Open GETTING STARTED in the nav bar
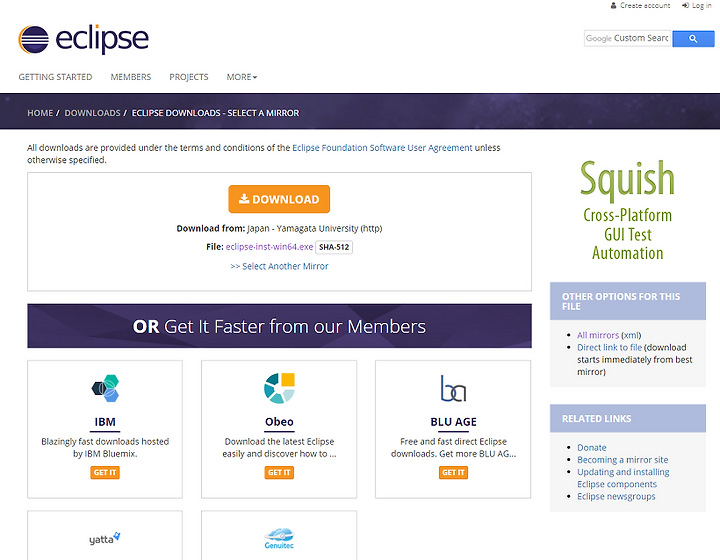This screenshot has width=720, height=560. coord(55,77)
